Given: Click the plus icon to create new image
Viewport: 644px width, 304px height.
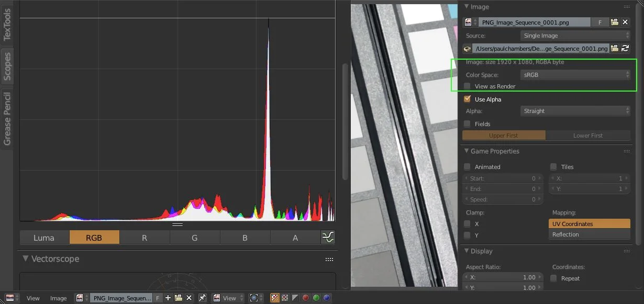Looking at the screenshot, I should 168,298.
